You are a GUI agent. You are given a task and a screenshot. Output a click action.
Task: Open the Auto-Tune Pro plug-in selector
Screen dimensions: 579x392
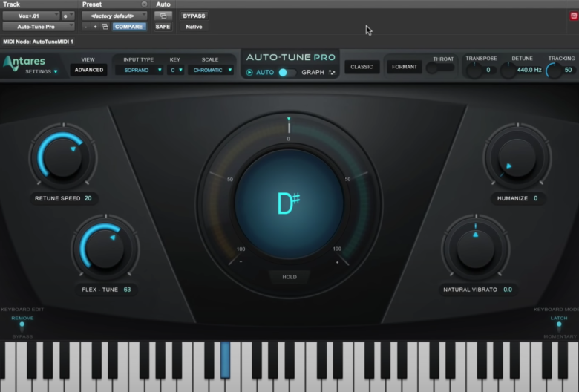pyautogui.click(x=39, y=27)
